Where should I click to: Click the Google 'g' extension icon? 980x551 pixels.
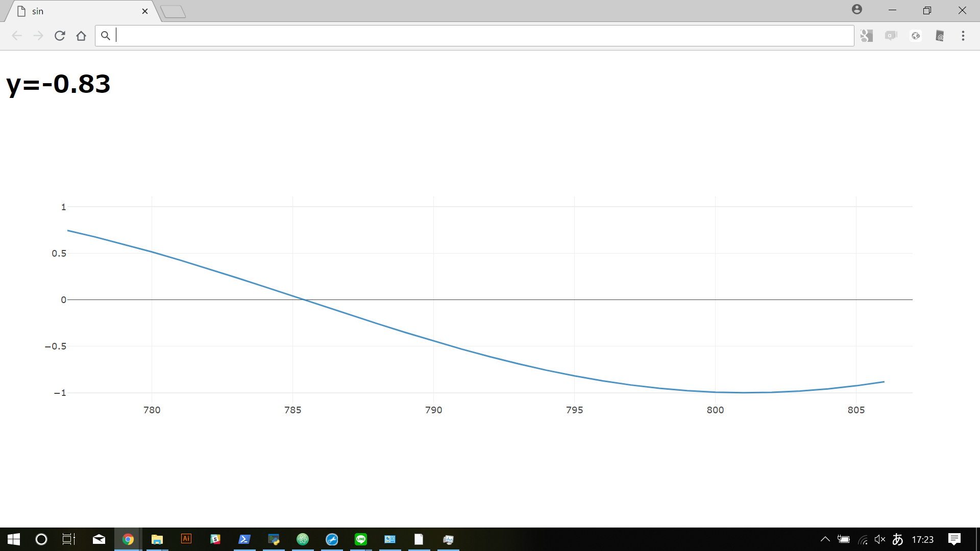(866, 36)
